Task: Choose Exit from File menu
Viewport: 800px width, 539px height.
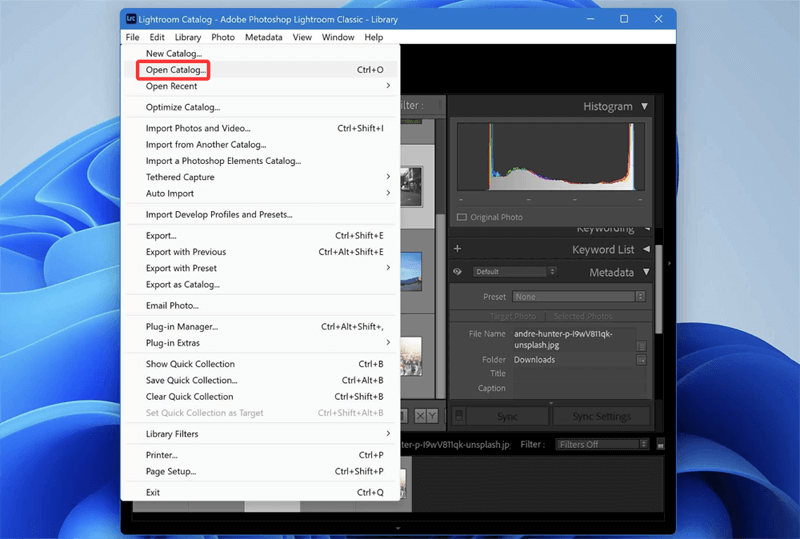Action: (260, 492)
